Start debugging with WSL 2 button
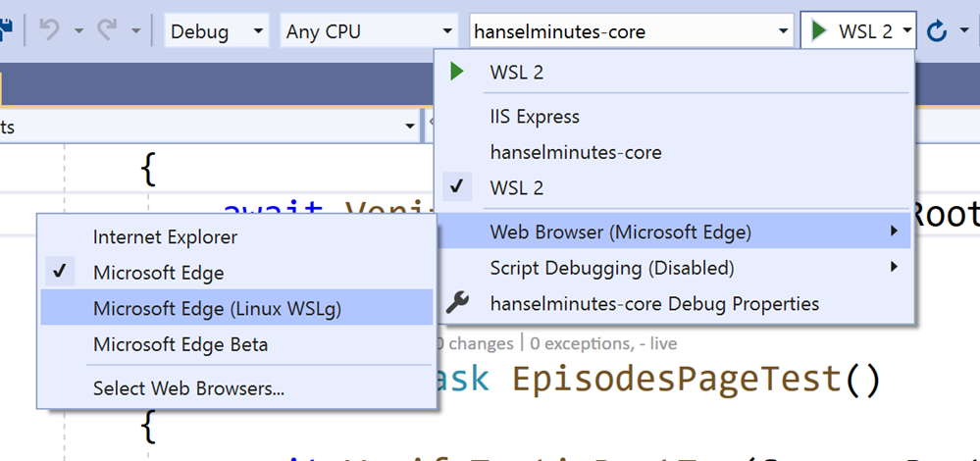 click(850, 31)
